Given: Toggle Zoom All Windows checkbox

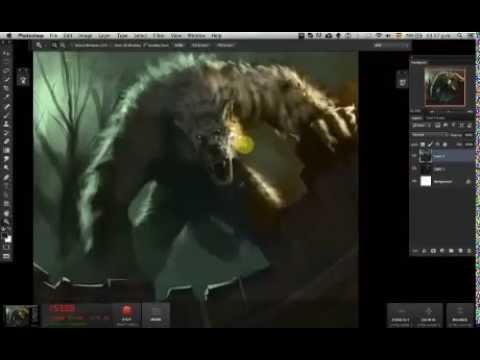Looking at the screenshot, I should tap(127, 45).
